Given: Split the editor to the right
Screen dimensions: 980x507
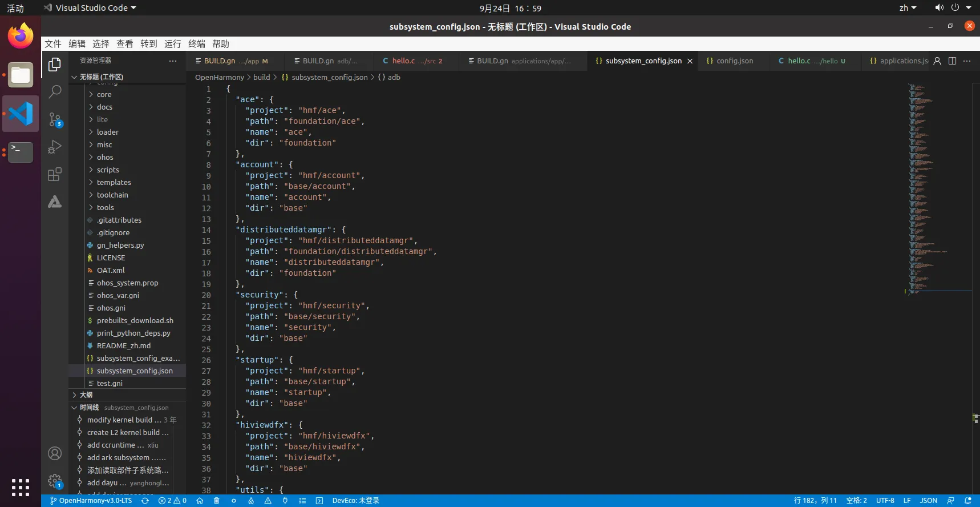Looking at the screenshot, I should click(952, 61).
